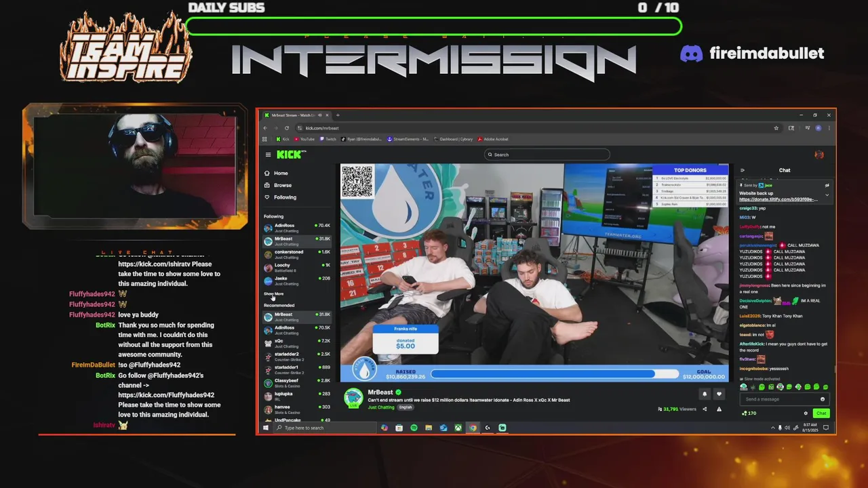Open Chrome apps grid in bookmarks bar
The width and height of the screenshot is (868, 488).
tap(265, 139)
